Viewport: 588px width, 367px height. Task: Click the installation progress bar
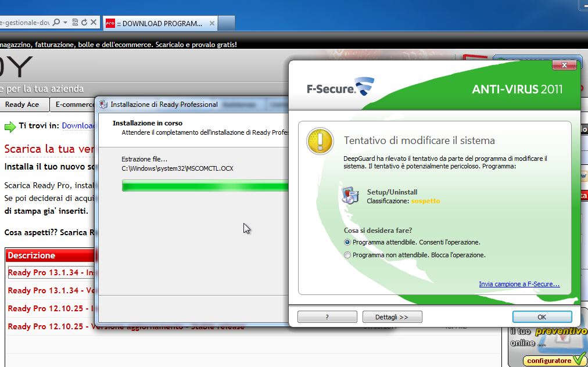point(205,186)
